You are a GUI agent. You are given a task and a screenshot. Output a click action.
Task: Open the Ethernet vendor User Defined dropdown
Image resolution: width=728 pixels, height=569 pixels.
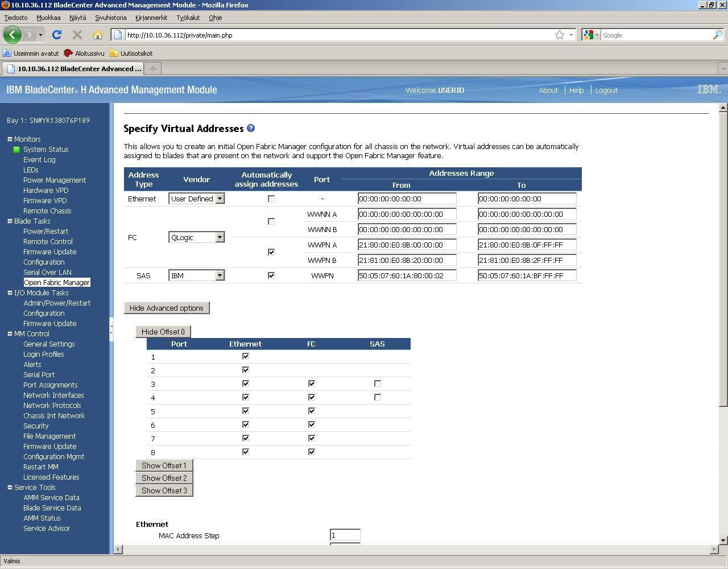pyautogui.click(x=197, y=199)
